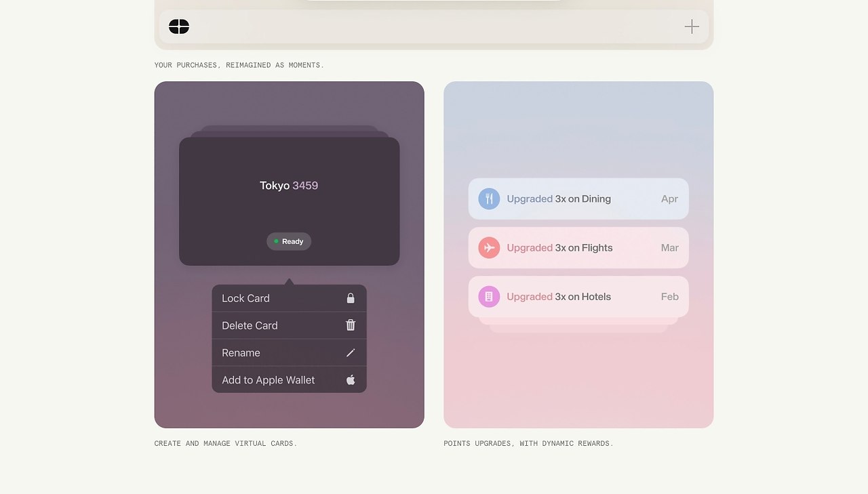Select the Rename menu entry

point(289,352)
